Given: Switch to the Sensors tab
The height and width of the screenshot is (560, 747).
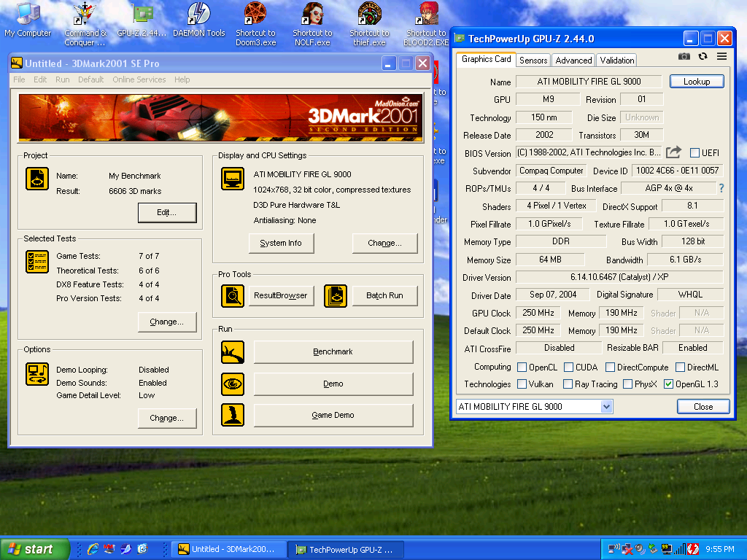Looking at the screenshot, I should coord(533,61).
